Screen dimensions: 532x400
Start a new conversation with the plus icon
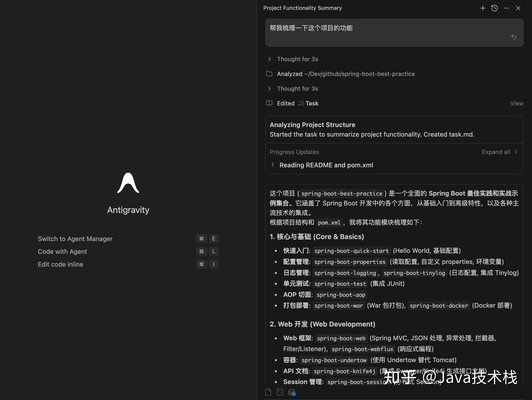(482, 8)
